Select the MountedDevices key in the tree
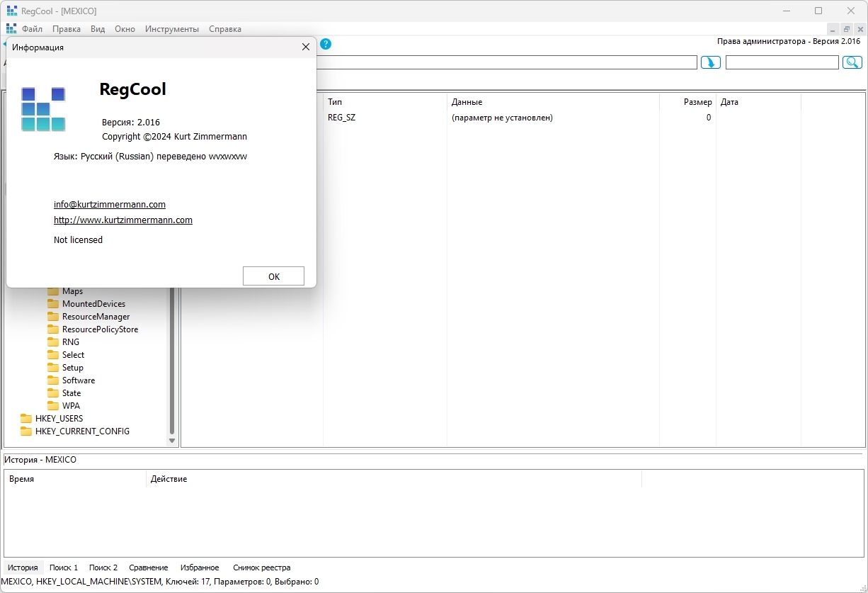 coord(93,304)
